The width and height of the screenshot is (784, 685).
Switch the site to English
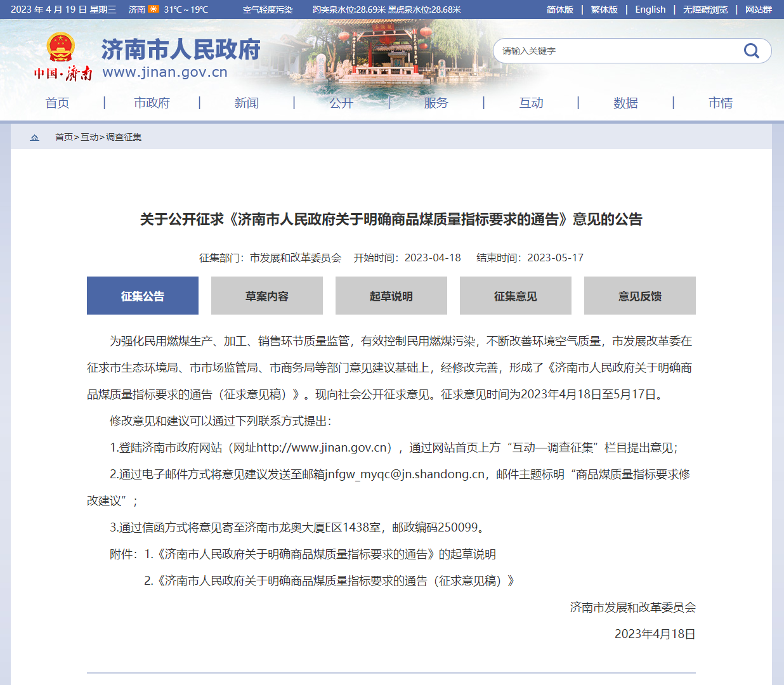click(x=650, y=10)
